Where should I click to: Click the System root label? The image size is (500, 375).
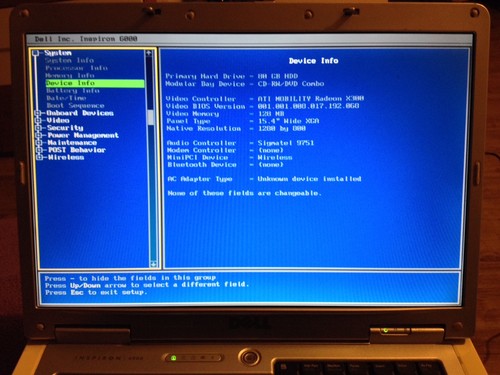click(x=58, y=53)
